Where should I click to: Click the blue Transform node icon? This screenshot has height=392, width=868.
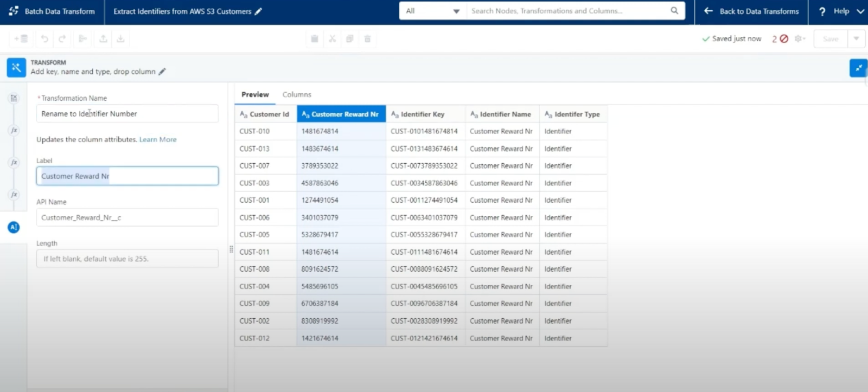pos(16,68)
